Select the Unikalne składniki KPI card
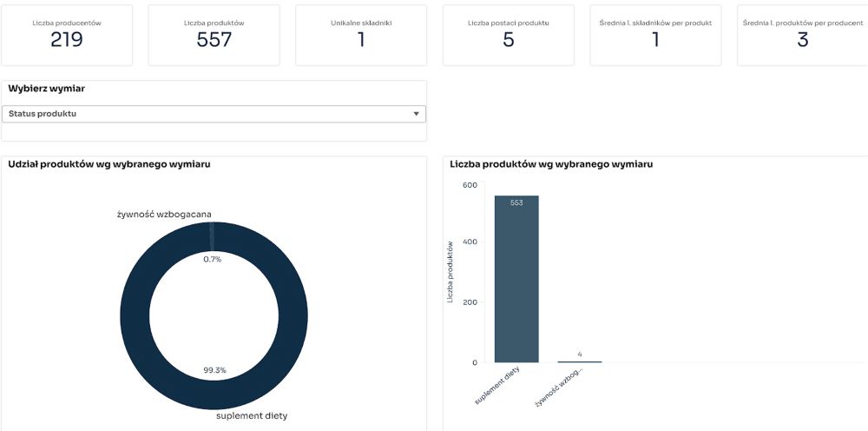Screen dimensions: 868x431 pos(361,35)
